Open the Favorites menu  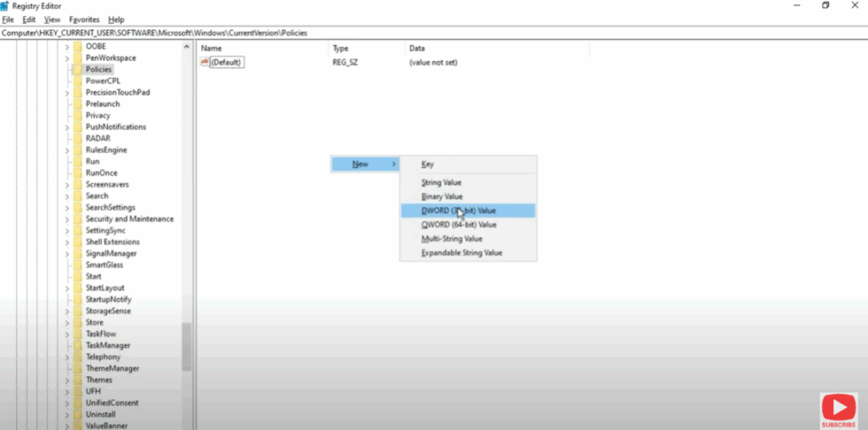click(84, 20)
